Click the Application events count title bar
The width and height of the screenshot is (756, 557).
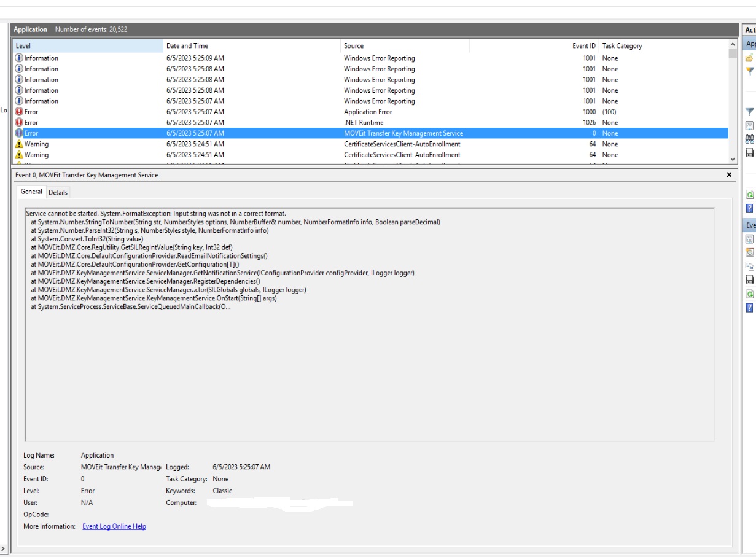point(375,29)
